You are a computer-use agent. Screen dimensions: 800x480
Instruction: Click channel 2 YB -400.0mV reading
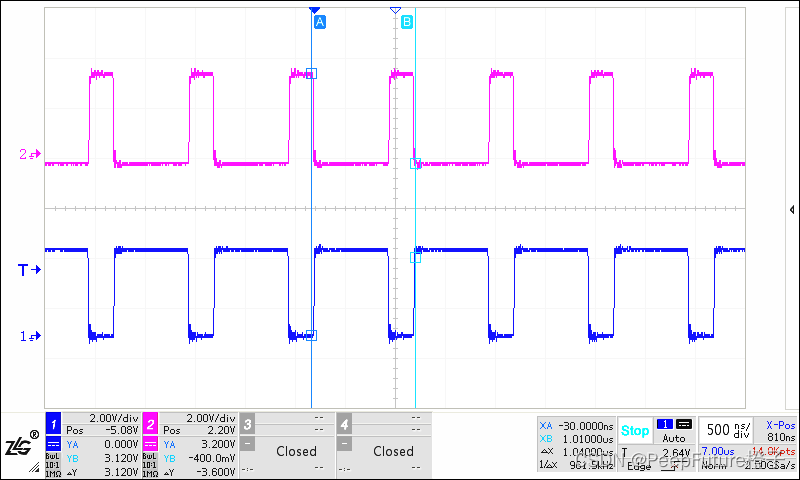(x=199, y=458)
